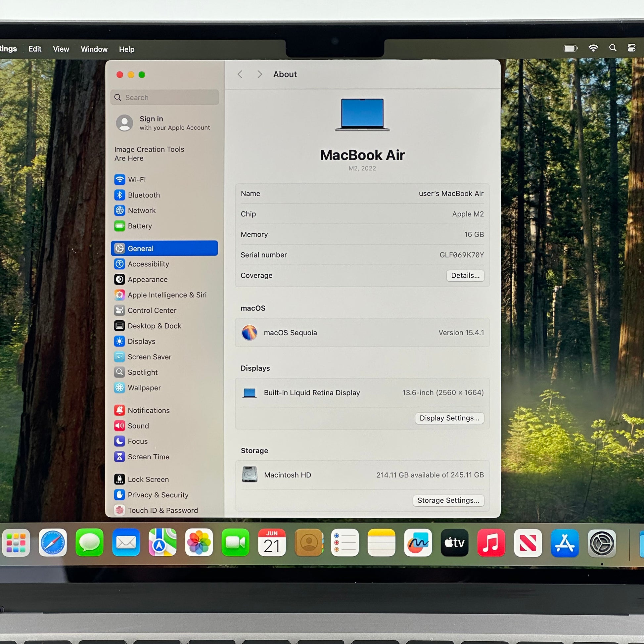Open Contacts from the Dock
644x644 pixels.
coord(309,542)
